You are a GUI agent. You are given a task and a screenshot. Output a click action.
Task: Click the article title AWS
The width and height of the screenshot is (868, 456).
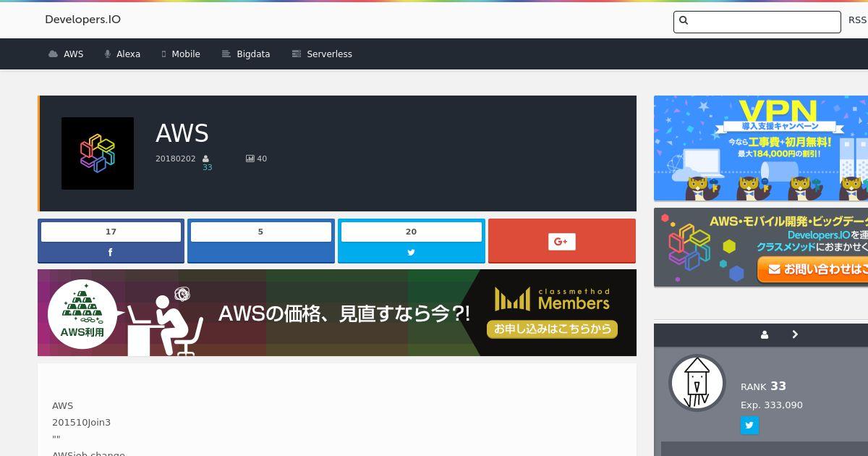(x=182, y=133)
